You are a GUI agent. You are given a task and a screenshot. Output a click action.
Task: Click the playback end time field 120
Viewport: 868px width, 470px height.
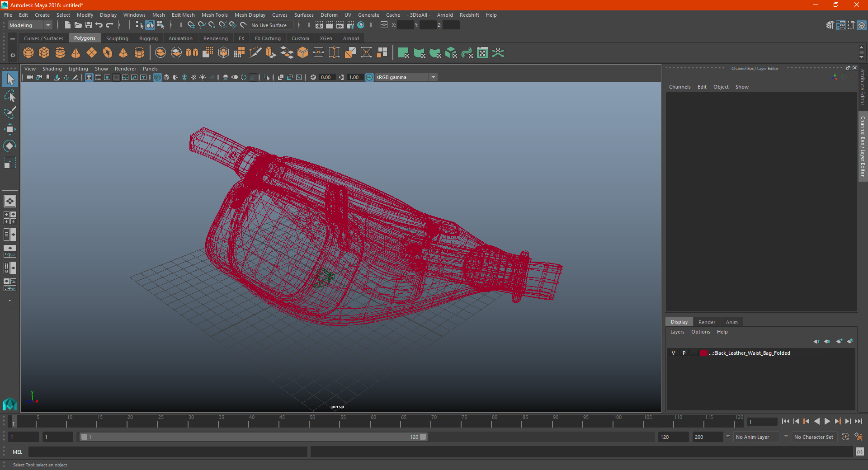coord(673,437)
